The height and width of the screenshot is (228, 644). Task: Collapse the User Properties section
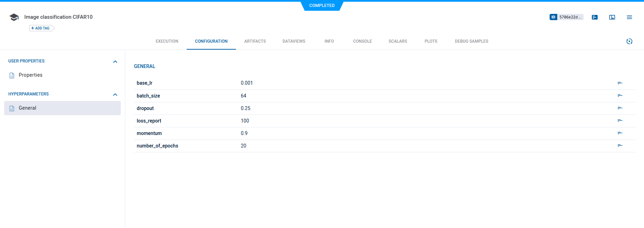point(115,61)
